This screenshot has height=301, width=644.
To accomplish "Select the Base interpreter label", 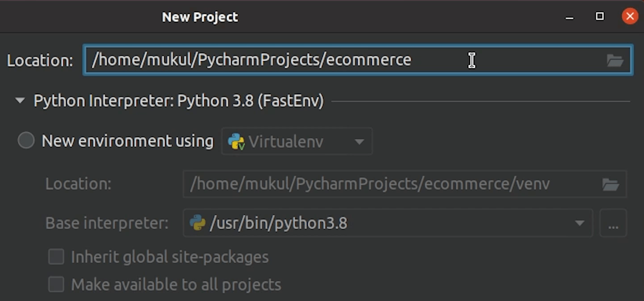I will pyautogui.click(x=106, y=223).
